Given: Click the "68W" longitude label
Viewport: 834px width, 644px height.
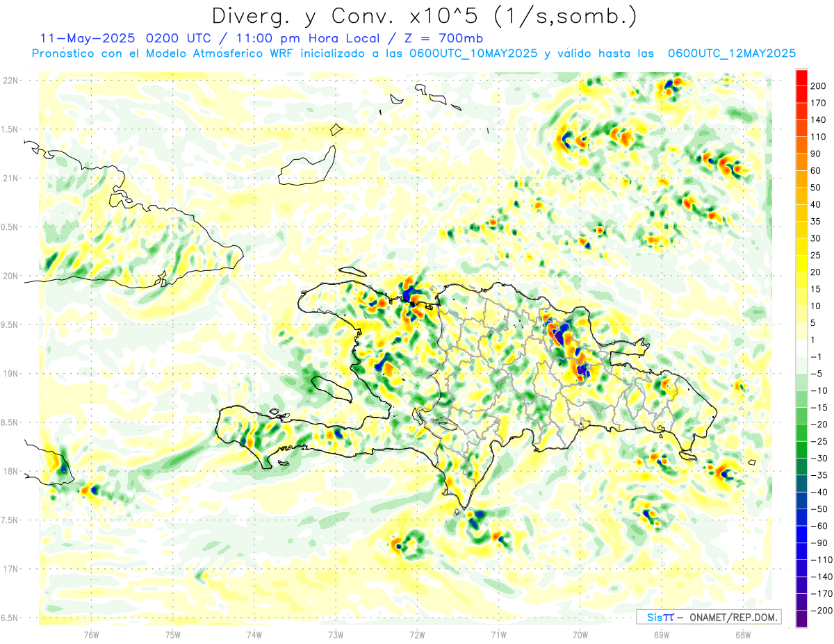Looking at the screenshot, I should click(x=743, y=634).
